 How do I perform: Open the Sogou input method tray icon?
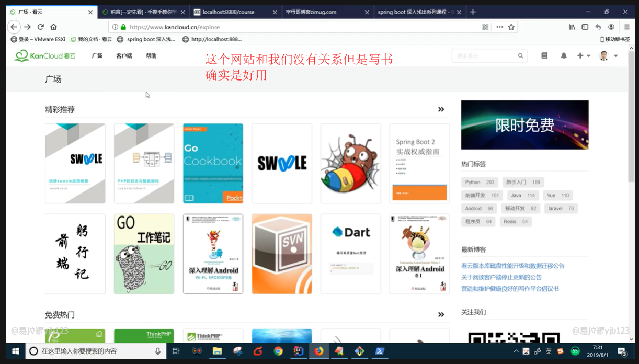(x=560, y=351)
